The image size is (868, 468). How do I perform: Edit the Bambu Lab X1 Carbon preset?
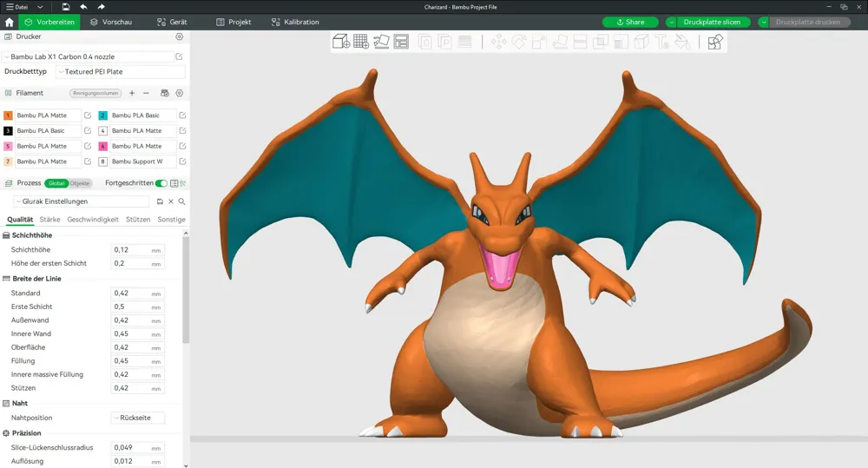(179, 56)
